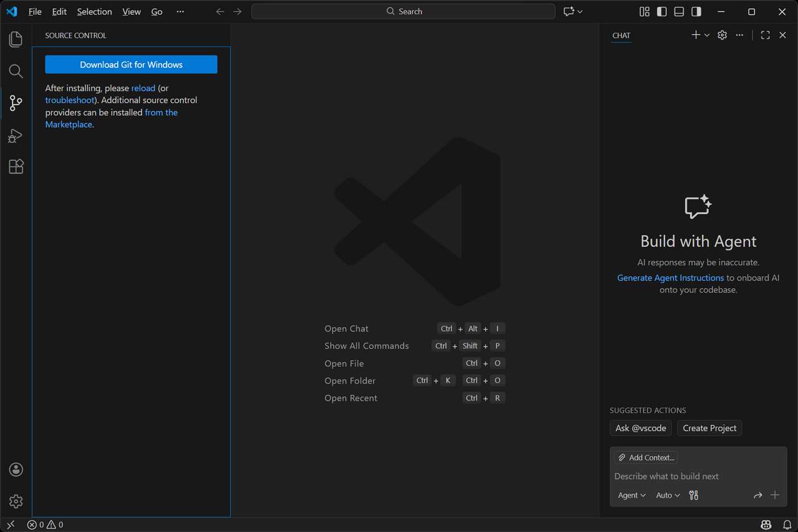Click the Show All Commands text
Viewport: 798px width, 532px height.
click(367, 346)
